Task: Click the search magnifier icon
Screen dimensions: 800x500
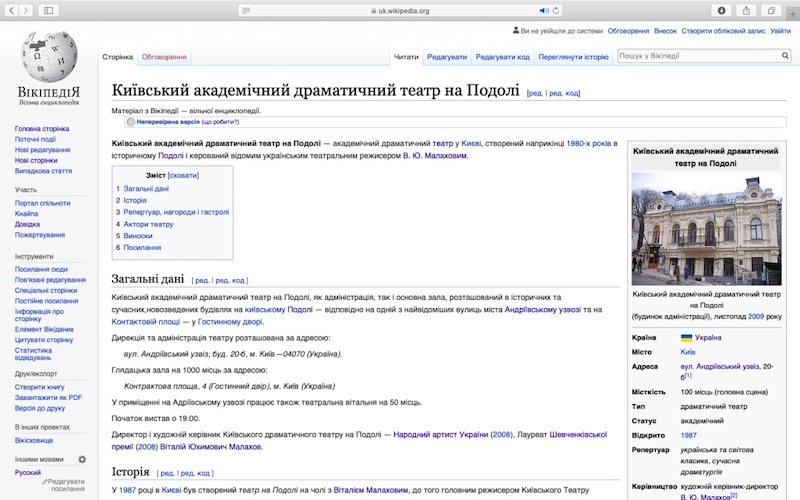Action: coord(785,56)
